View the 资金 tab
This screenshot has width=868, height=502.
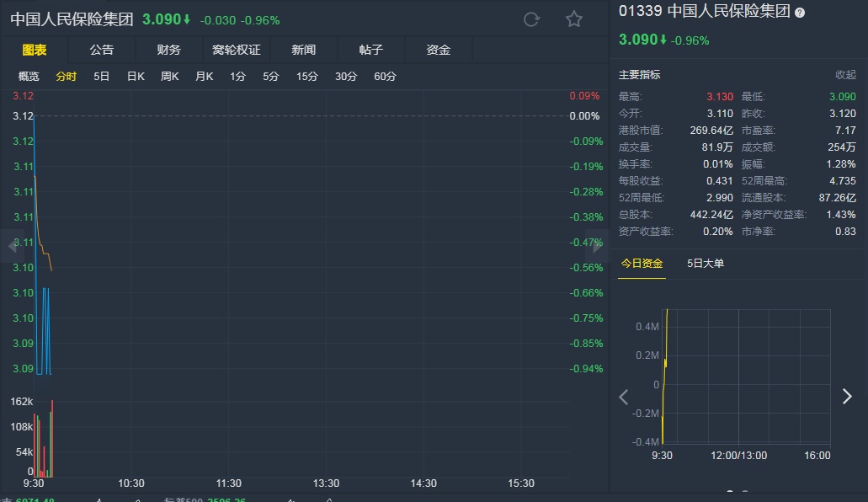439,50
